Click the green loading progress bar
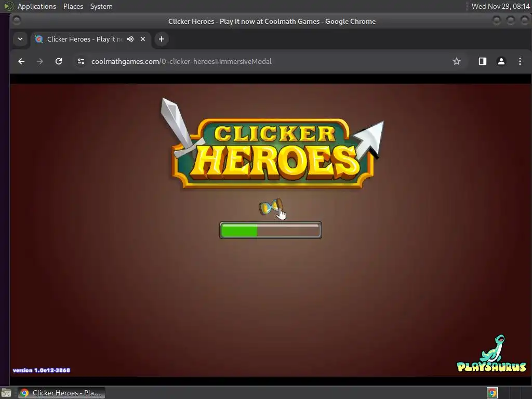 (x=270, y=230)
